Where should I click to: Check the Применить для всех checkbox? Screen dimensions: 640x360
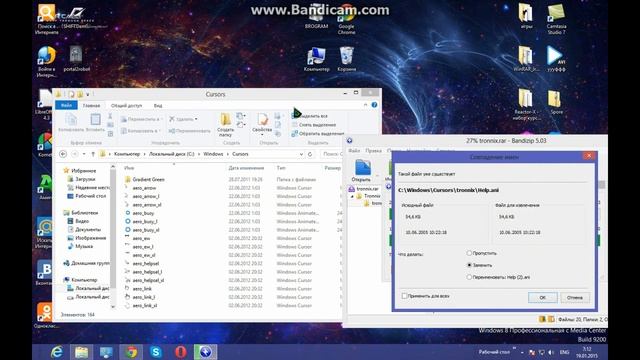click(425, 296)
